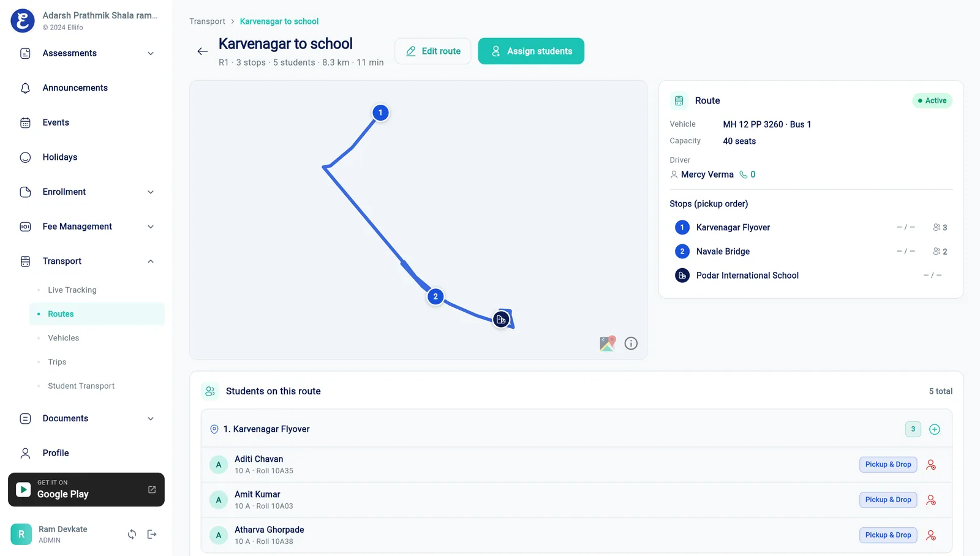
Task: Click the Students on this route icon
Action: pos(210,391)
